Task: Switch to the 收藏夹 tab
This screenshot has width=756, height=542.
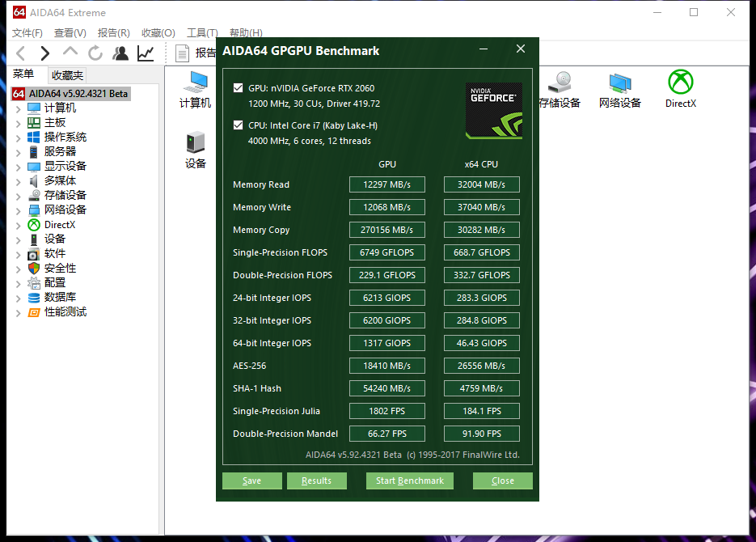Action: (67, 75)
